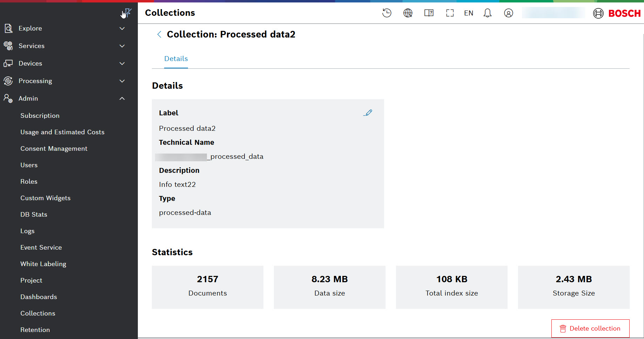Expand the Explore menu section
Viewport: 644px width, 339px height.
point(65,28)
